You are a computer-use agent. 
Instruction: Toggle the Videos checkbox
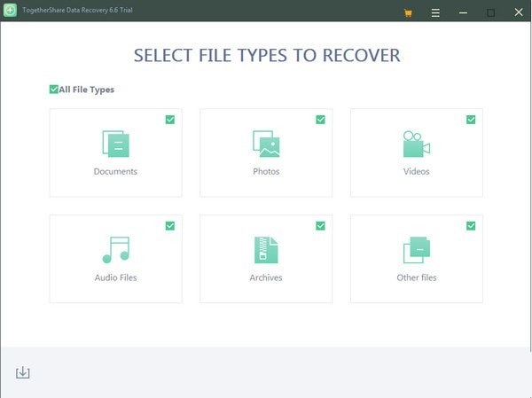(x=471, y=120)
